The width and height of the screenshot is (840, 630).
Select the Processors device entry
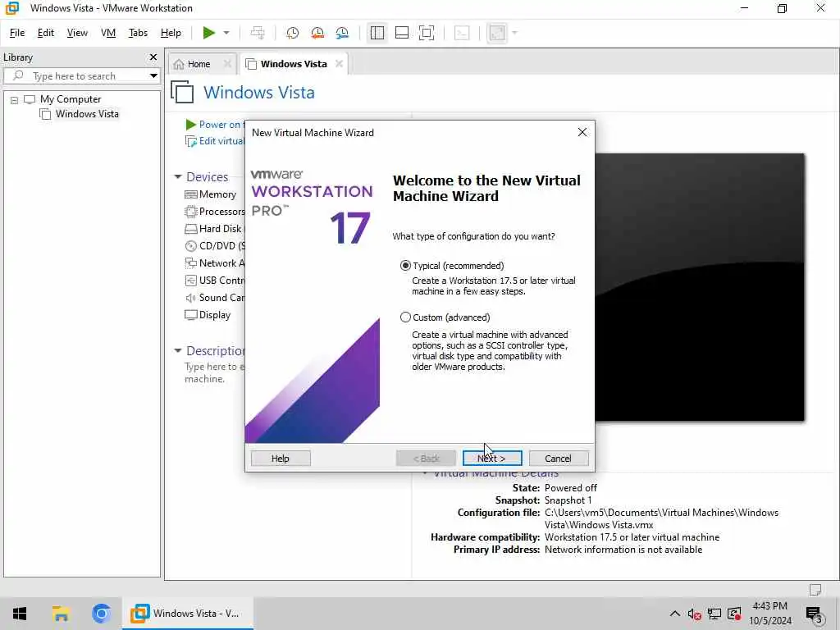(215, 212)
